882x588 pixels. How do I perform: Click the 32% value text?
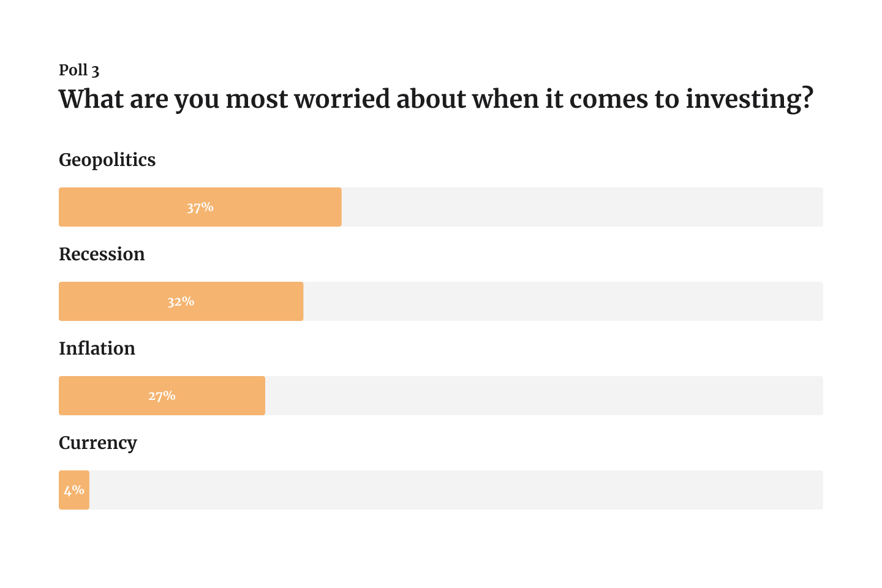(181, 301)
